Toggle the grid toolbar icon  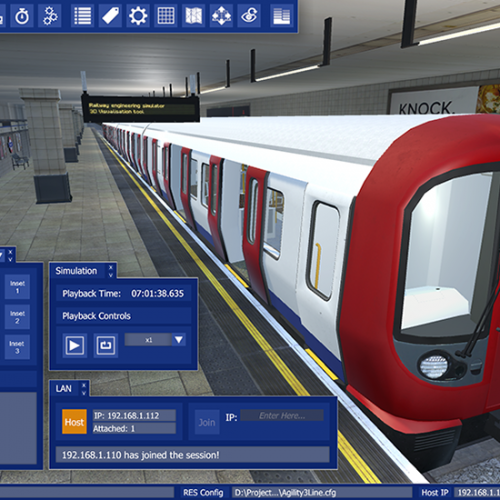[x=166, y=15]
